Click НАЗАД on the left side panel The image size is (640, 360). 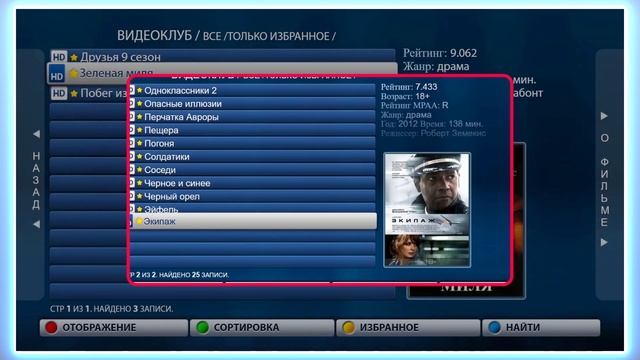[36, 180]
